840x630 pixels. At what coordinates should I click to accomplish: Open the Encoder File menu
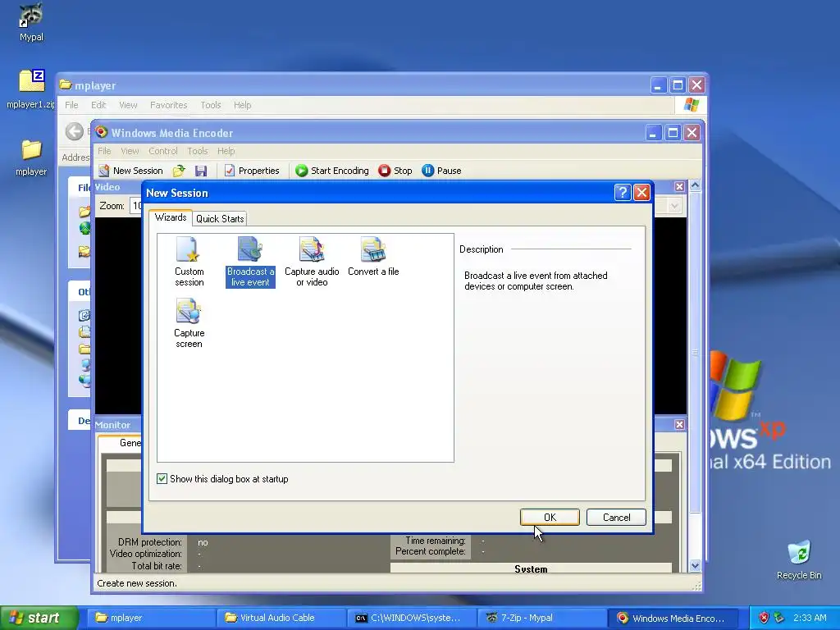104,151
